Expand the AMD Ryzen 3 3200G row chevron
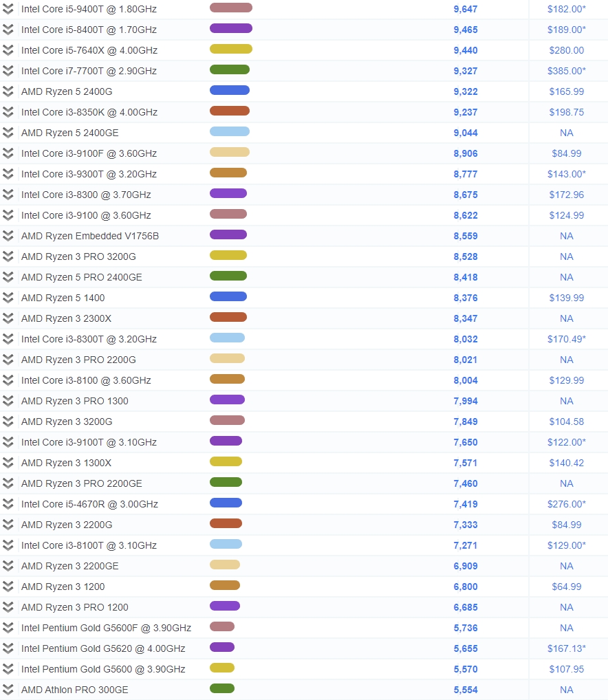 click(8, 422)
